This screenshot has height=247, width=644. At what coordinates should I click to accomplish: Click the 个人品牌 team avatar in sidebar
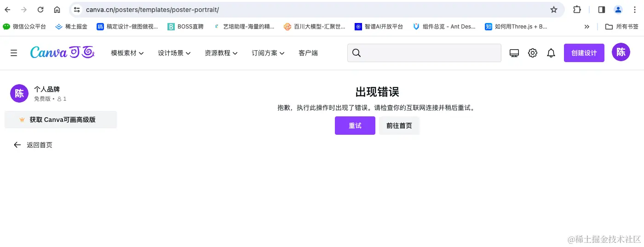[19, 94]
